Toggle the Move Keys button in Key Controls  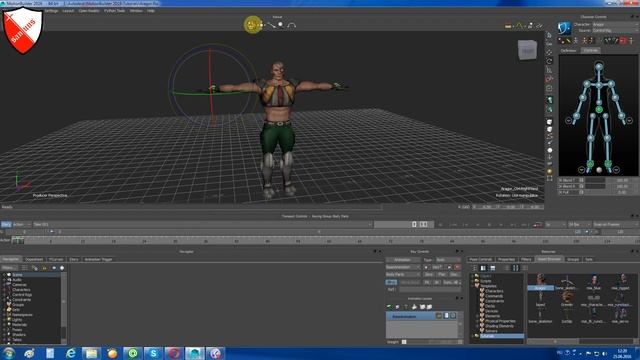410,282
